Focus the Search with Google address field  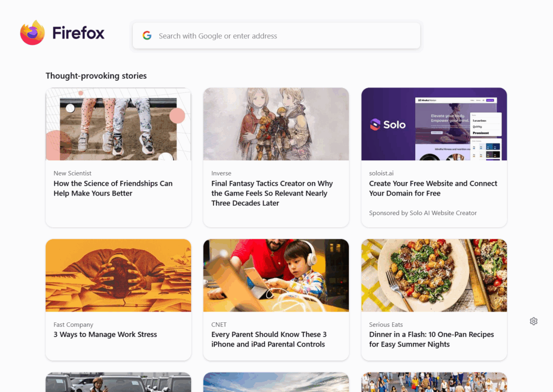click(276, 36)
